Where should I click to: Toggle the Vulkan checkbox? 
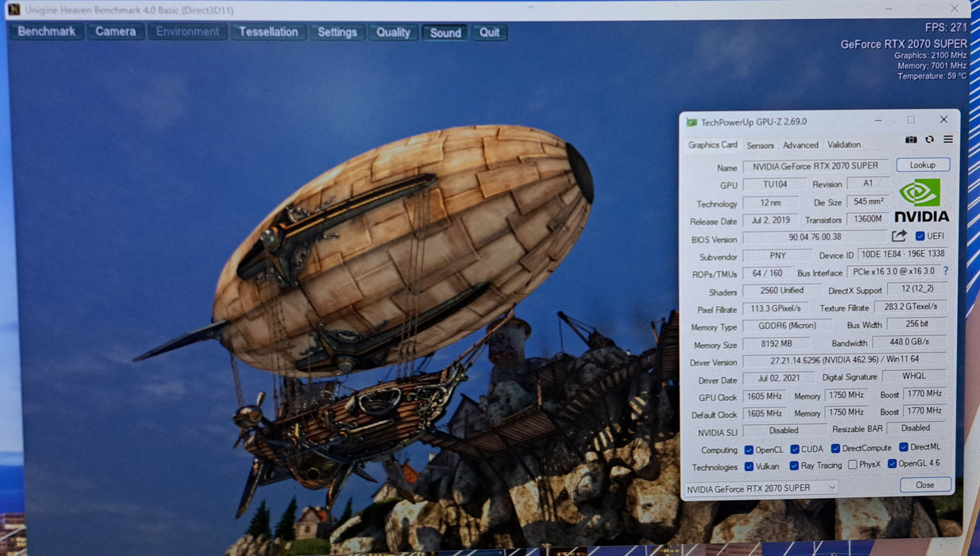749,466
